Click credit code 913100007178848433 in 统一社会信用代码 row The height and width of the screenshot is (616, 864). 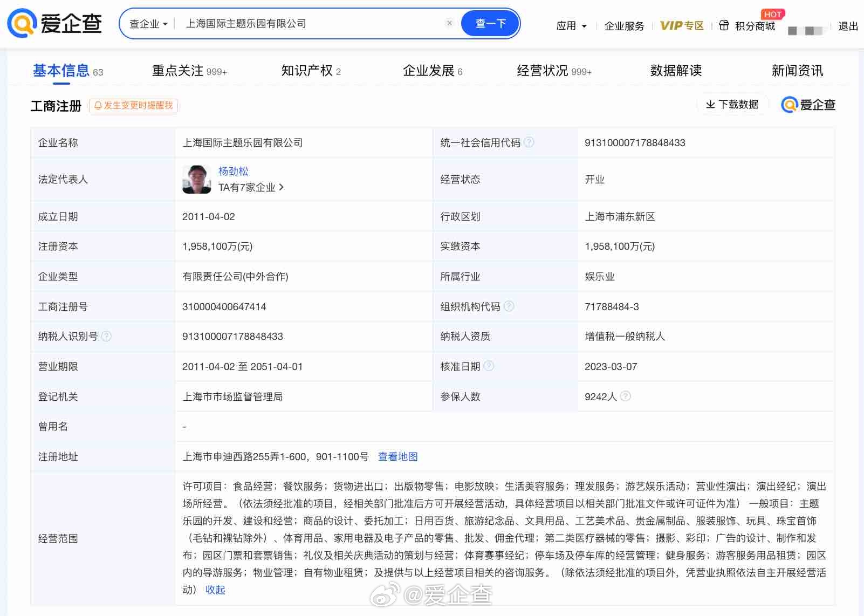[635, 142]
